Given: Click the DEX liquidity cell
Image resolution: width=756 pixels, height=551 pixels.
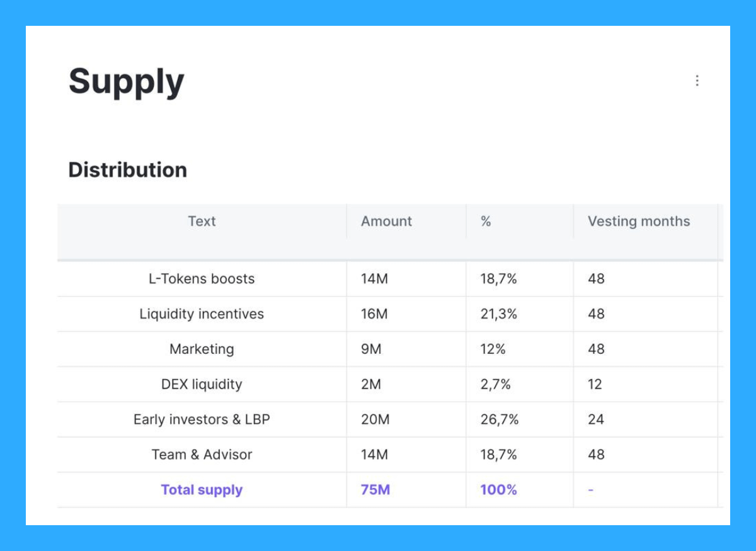Looking at the screenshot, I should coord(202,385).
